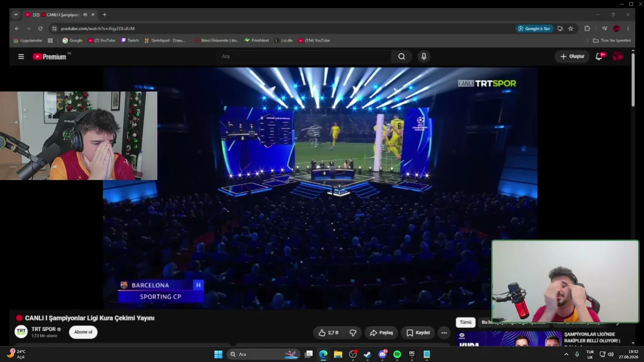Open Steam from the taskbar
644x362 pixels.
click(x=368, y=354)
